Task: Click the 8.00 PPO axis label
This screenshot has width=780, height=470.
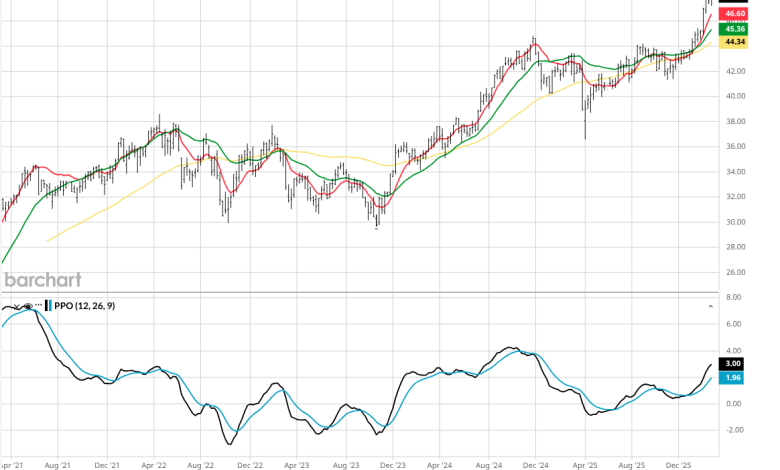Action: click(x=733, y=298)
